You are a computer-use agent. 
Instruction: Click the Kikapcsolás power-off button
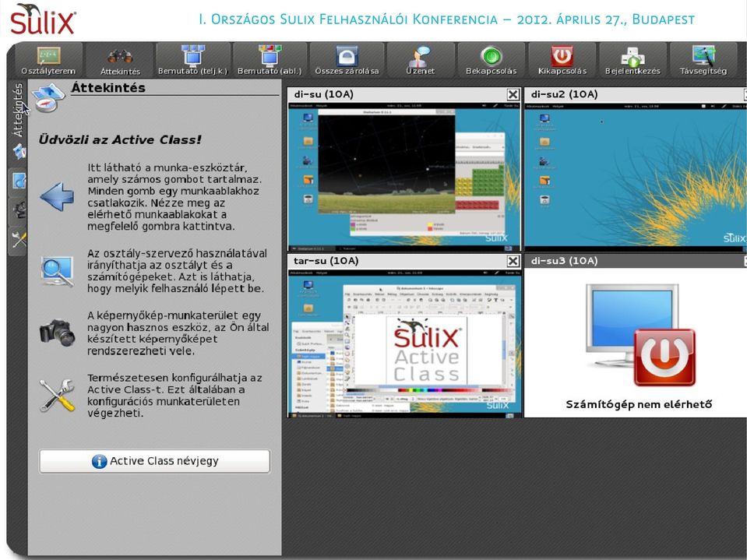click(562, 61)
